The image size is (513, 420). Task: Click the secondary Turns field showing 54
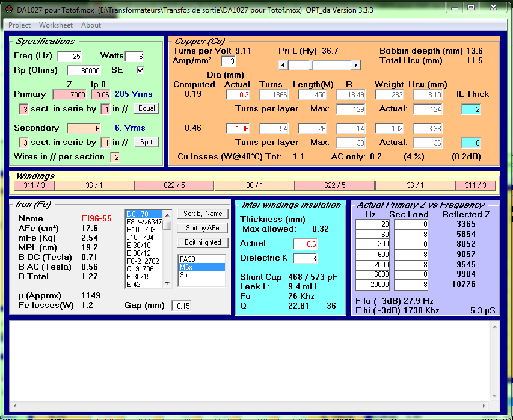(274, 129)
